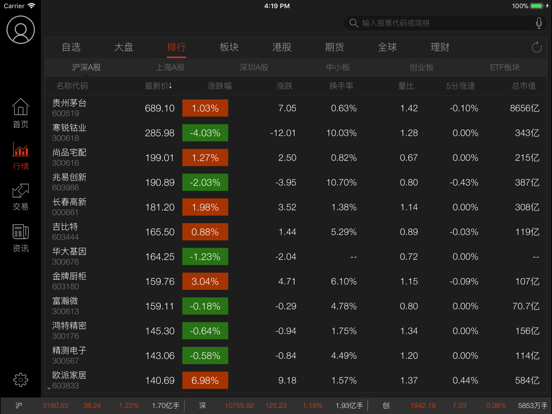
Task: Tap the red 6.98% change badge
Action: 205,380
